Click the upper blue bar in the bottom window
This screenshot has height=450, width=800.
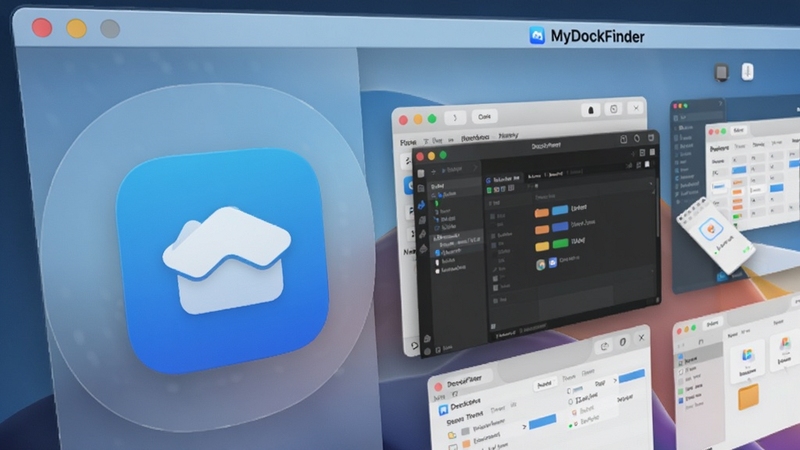[632, 376]
